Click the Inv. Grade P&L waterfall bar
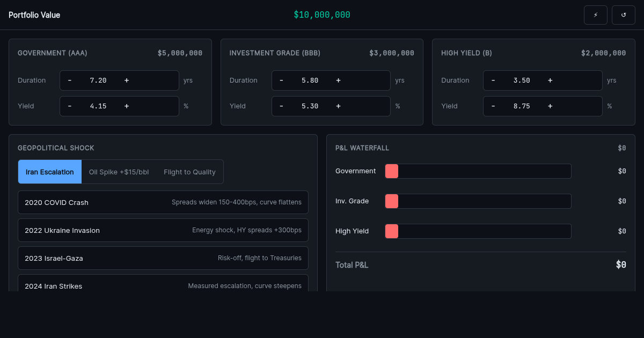The height and width of the screenshot is (338, 644). point(478,201)
